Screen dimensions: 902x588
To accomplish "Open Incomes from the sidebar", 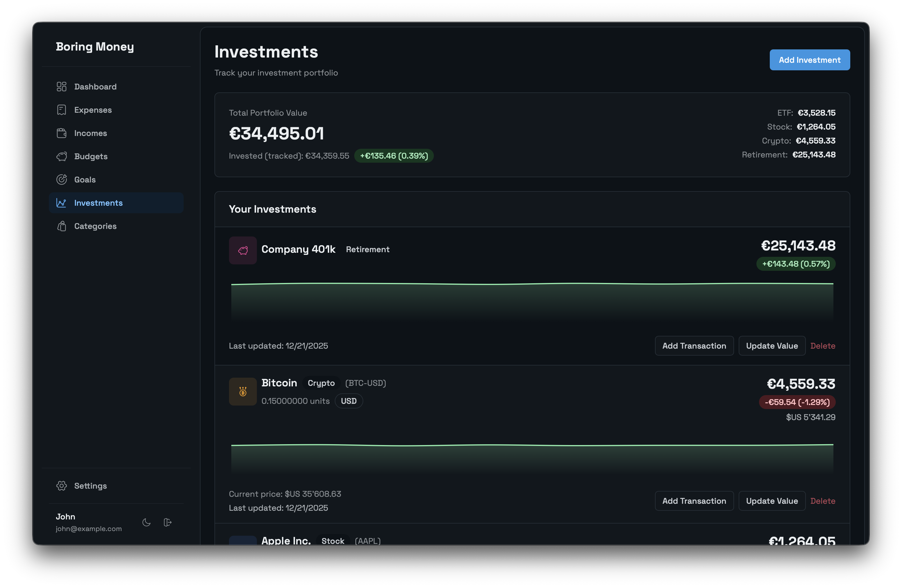I will pos(116,133).
